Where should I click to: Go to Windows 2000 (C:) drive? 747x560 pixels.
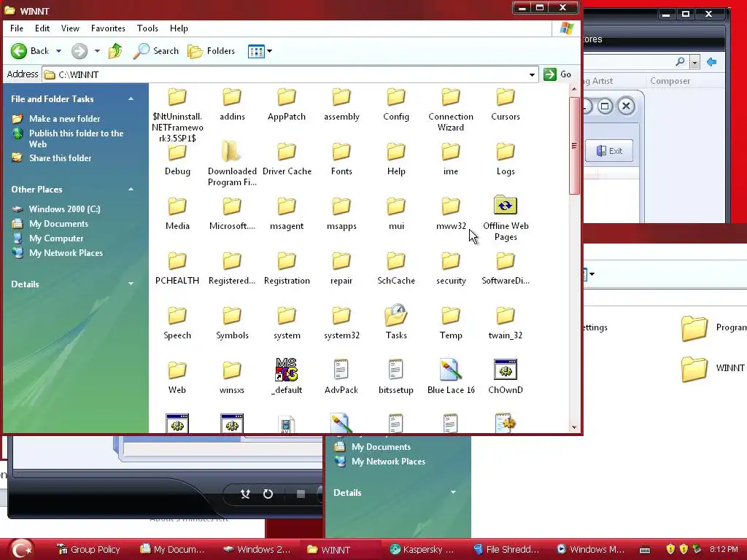coord(64,209)
